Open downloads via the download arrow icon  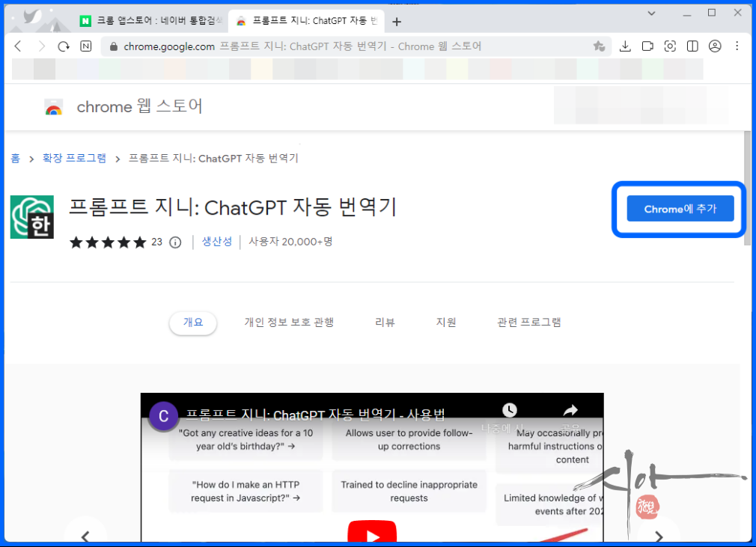[625, 46]
